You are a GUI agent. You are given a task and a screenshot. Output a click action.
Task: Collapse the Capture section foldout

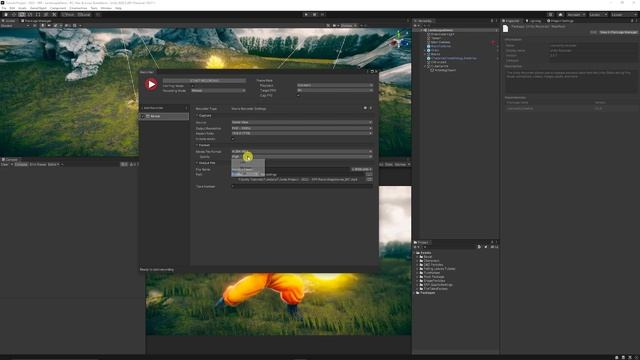tap(197, 116)
